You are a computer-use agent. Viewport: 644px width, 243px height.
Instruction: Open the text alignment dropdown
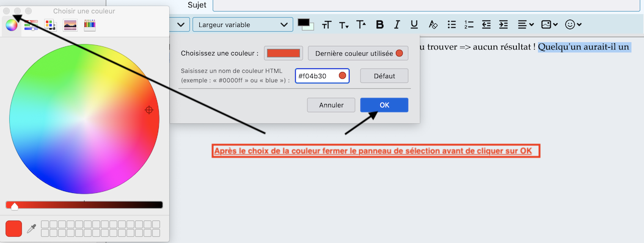pos(525,24)
